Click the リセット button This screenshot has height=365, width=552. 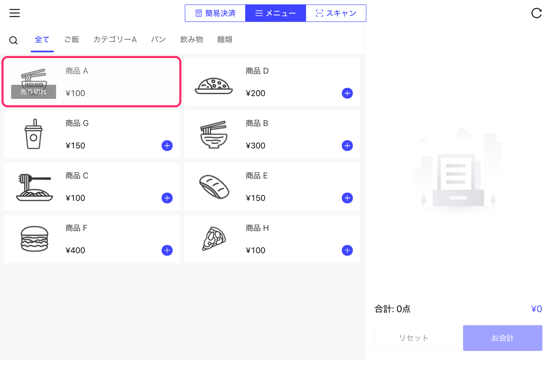click(414, 338)
